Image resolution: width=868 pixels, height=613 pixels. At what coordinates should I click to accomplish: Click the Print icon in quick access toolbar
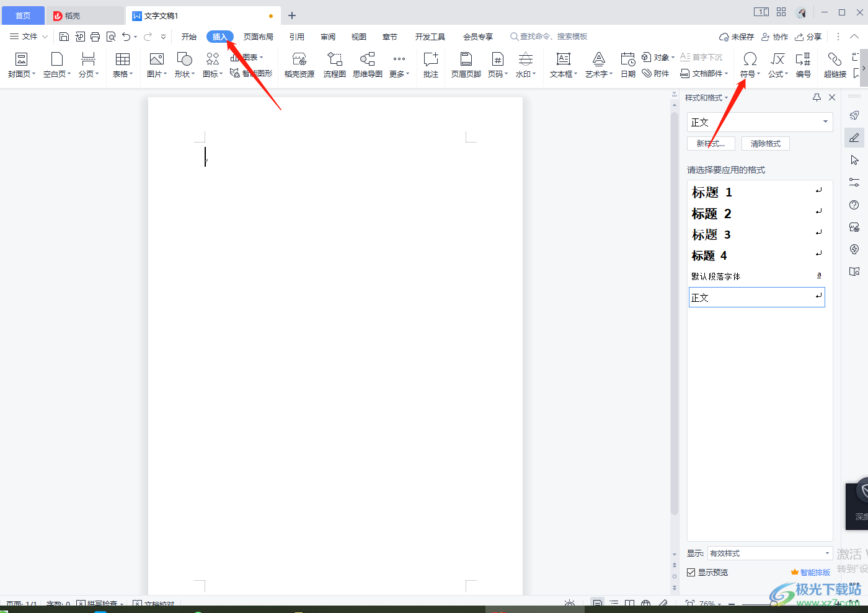95,37
